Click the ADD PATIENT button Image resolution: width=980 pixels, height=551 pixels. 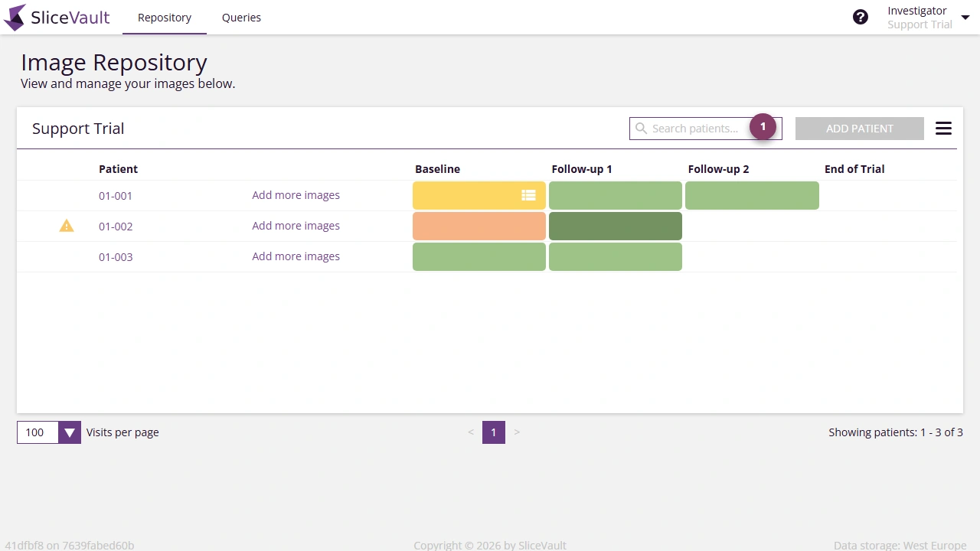[859, 128]
